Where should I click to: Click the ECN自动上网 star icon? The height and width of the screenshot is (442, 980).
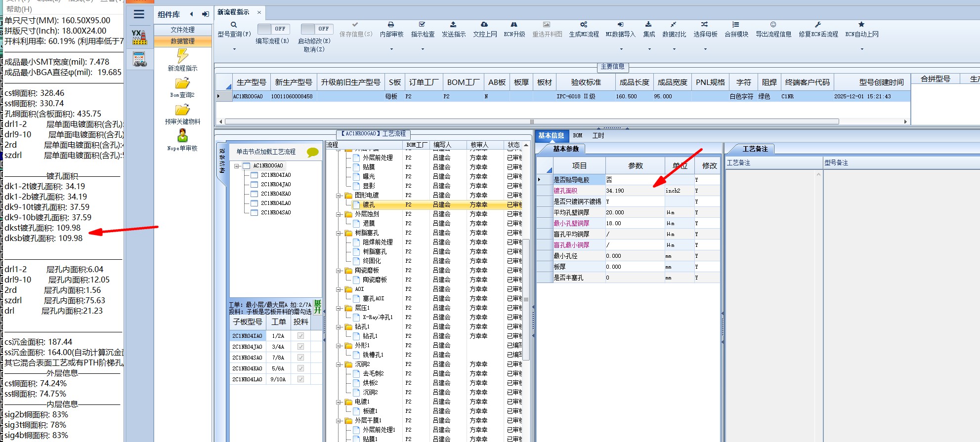coord(861,25)
